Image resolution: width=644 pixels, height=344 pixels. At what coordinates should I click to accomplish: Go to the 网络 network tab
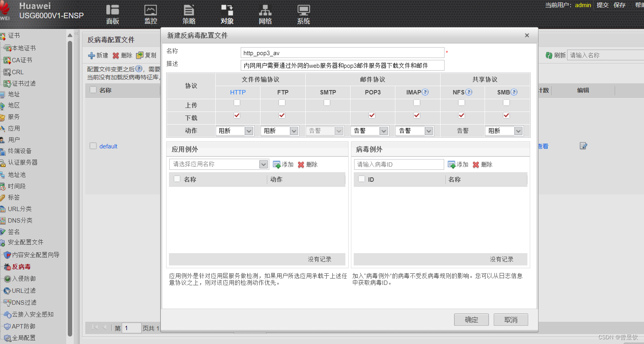point(265,15)
